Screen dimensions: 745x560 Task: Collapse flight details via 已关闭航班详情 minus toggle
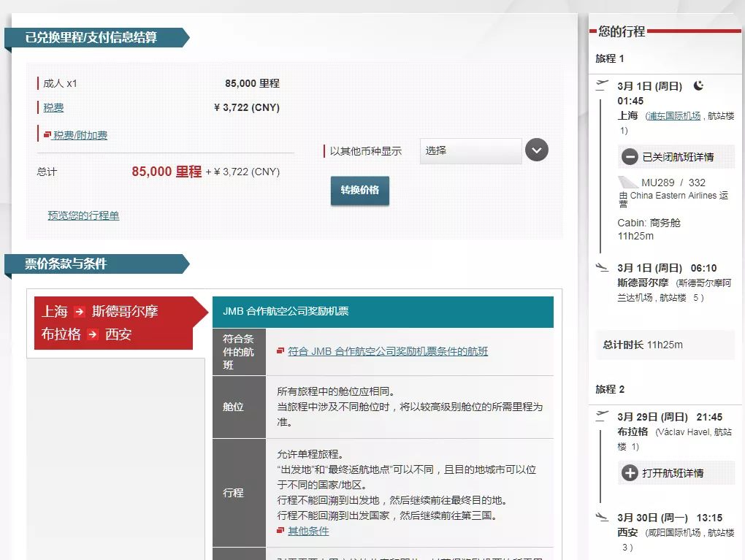point(629,156)
